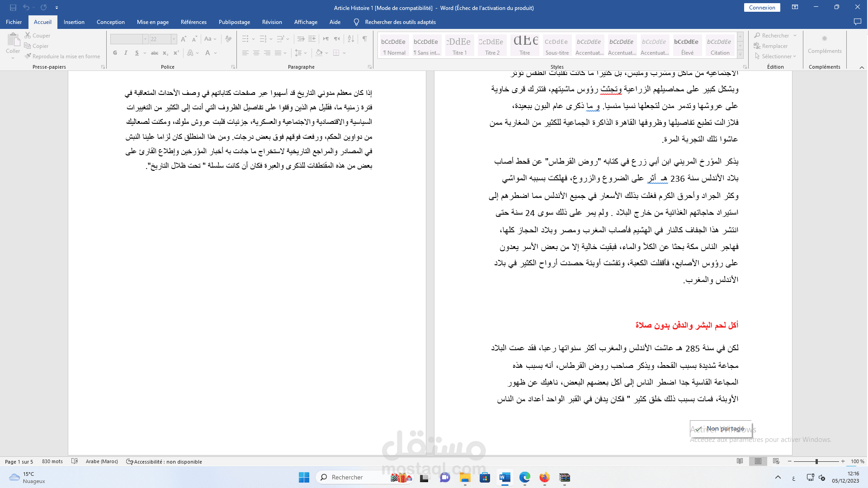
Task: Select the Reproduire la mise en forme tool
Action: pos(62,56)
